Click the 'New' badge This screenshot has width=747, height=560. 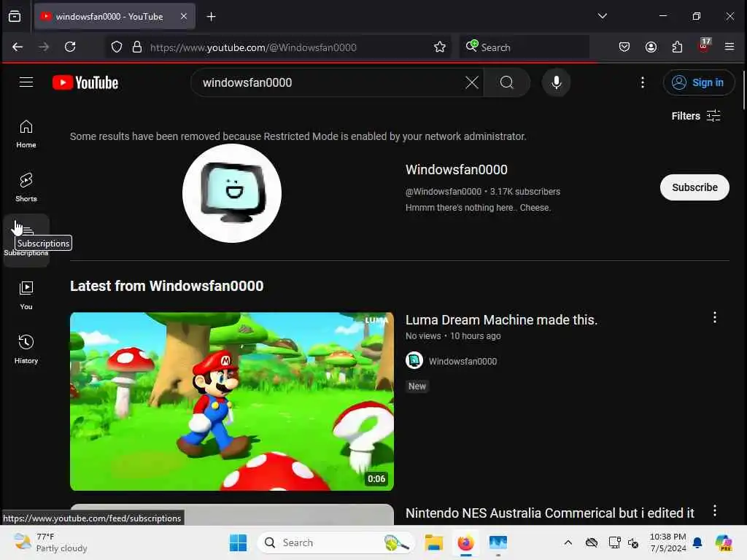[417, 386]
